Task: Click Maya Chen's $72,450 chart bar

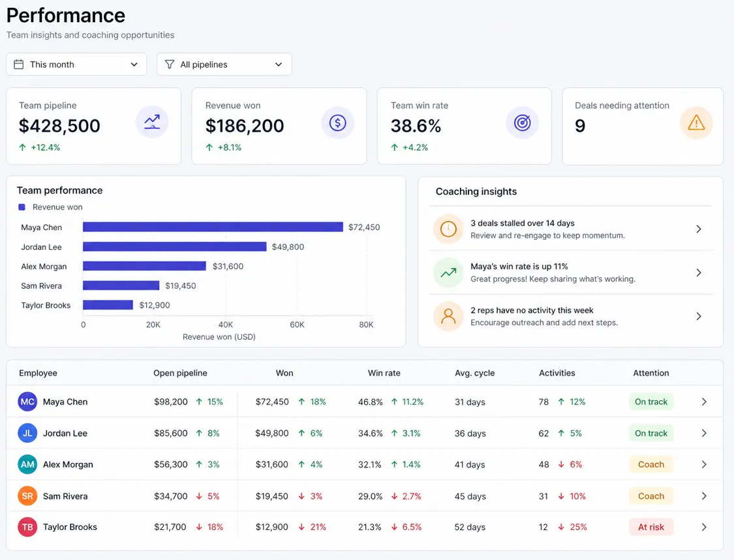Action: click(x=213, y=227)
